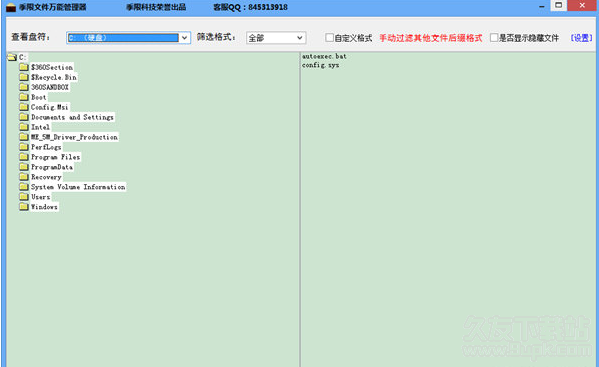This screenshot has width=599, height=367.
Task: Select the C: root label in tree
Action: 23,57
